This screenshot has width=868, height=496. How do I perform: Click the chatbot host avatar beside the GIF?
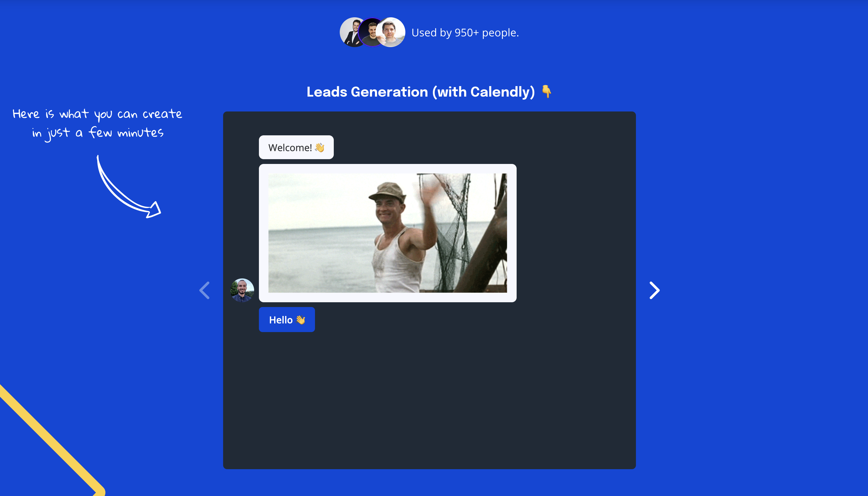[x=242, y=290]
